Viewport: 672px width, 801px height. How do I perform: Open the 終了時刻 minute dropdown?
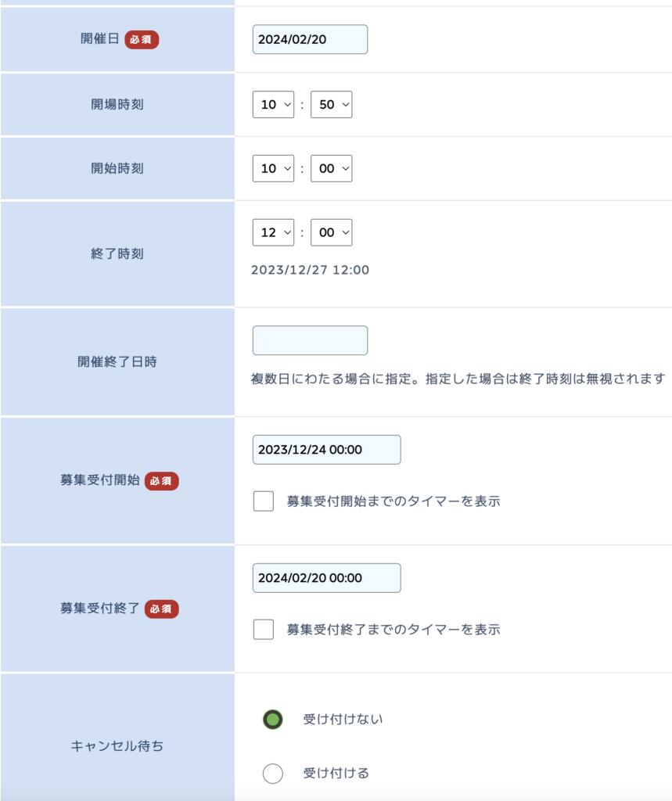tap(331, 232)
